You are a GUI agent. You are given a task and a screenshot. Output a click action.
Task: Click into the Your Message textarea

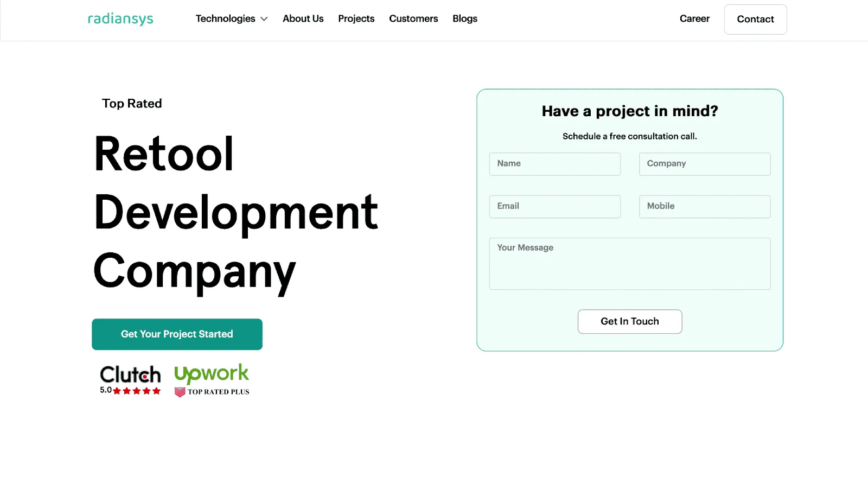click(x=630, y=264)
